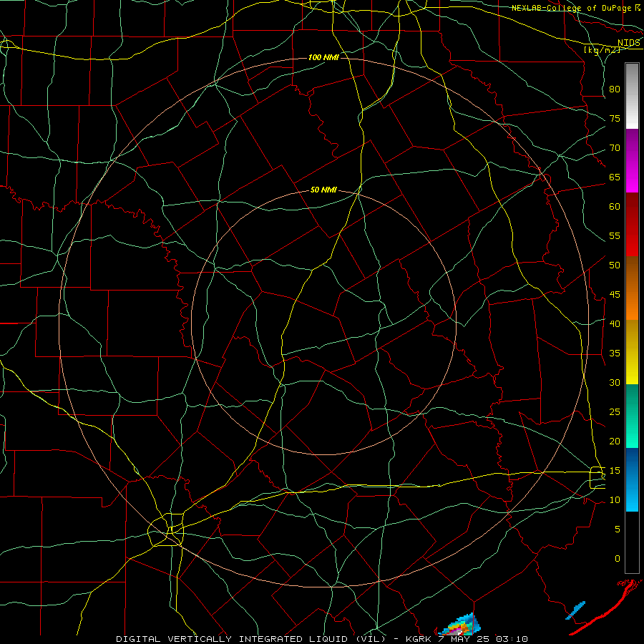This screenshot has height=644, width=644.
Task: Pick the purple-magenta segment of the color bar
Action: pos(632,161)
